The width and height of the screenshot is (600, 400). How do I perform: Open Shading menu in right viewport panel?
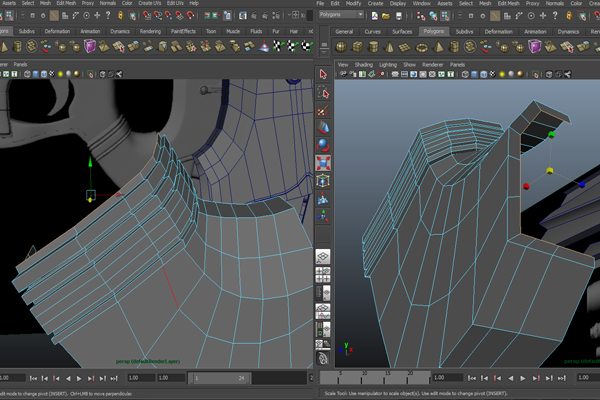[364, 65]
